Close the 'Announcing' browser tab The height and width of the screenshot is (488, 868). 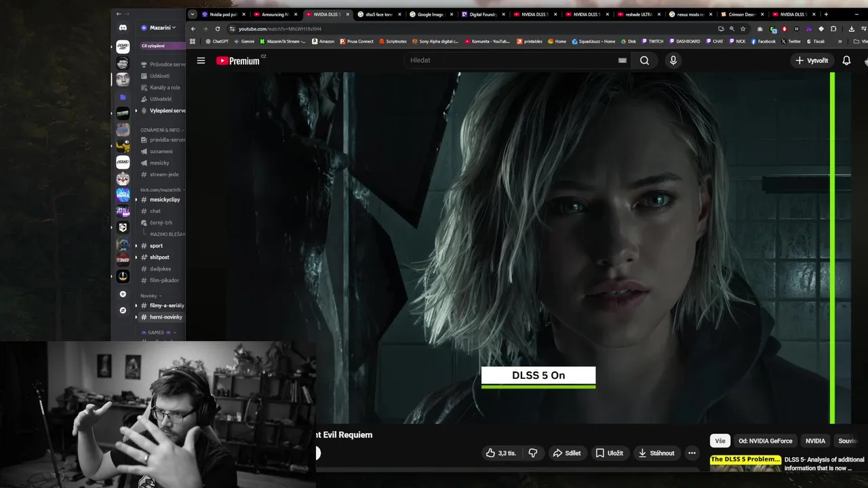pos(296,14)
